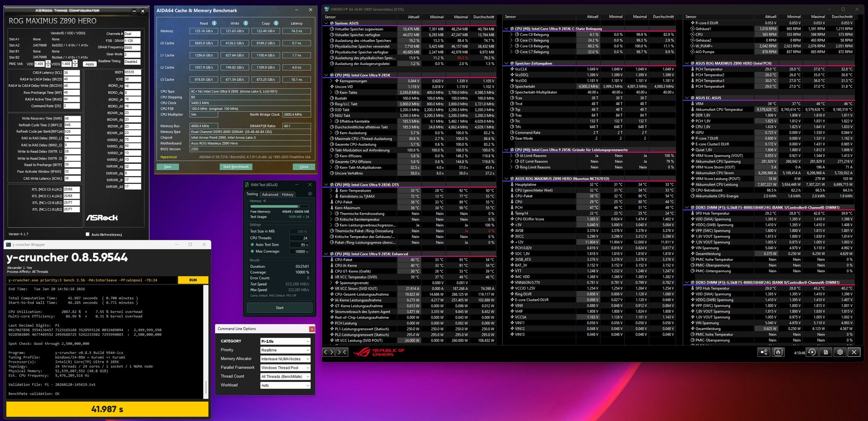Click the HWiNFO left/right arrows button
The width and height of the screenshot is (868, 421).
tap(328, 352)
